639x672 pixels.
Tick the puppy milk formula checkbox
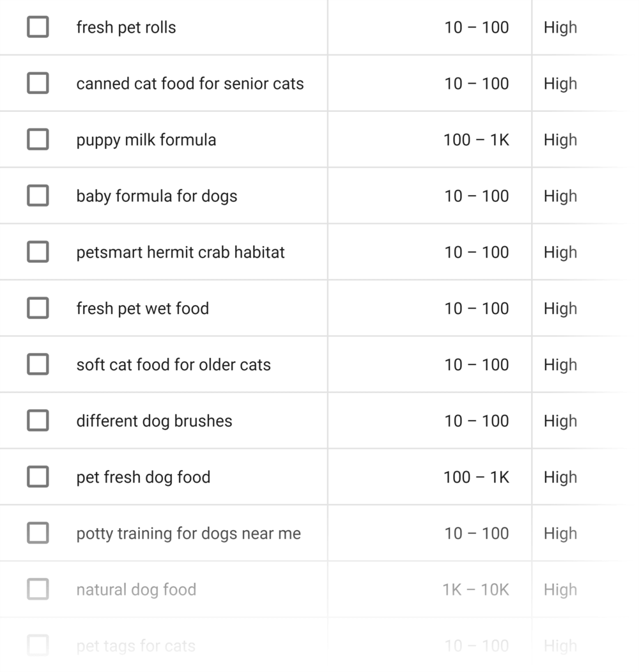pos(38,139)
